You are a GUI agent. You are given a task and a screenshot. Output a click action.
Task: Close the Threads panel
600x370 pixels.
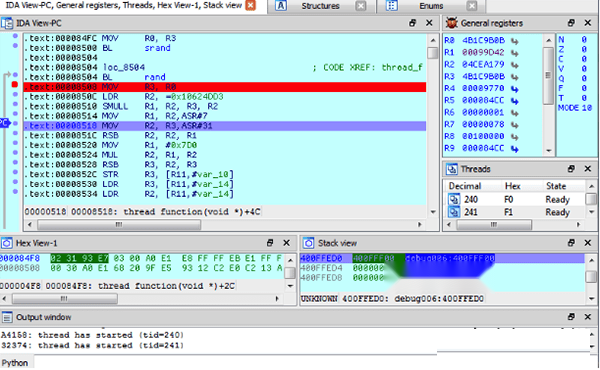pos(588,169)
